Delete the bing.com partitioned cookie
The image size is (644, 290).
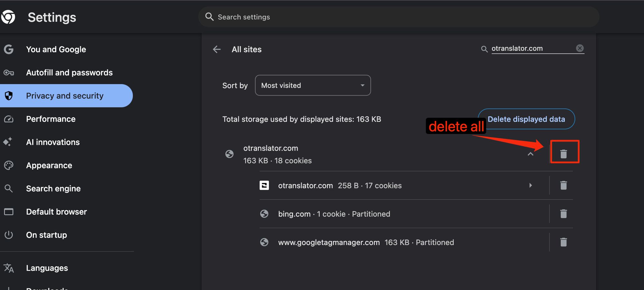click(x=563, y=214)
